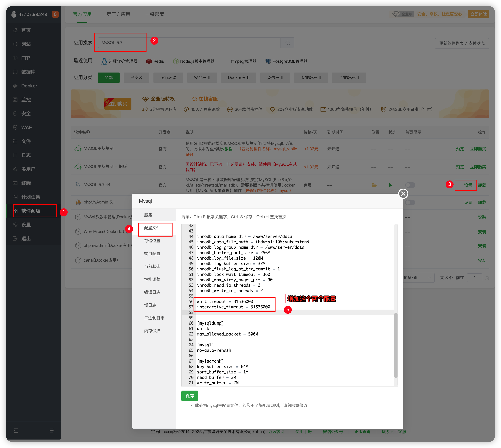Click 更新软件列表 / 支付状态 button
501x448 pixels.
coord(462,43)
